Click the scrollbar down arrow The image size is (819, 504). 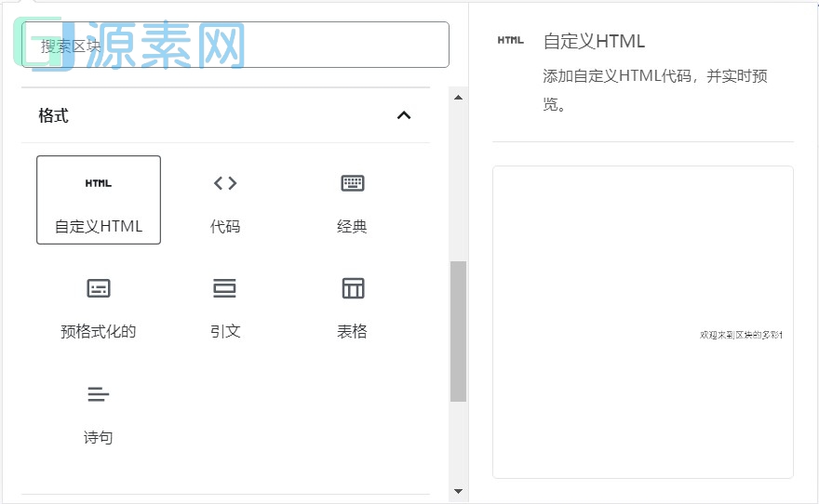pos(458,491)
